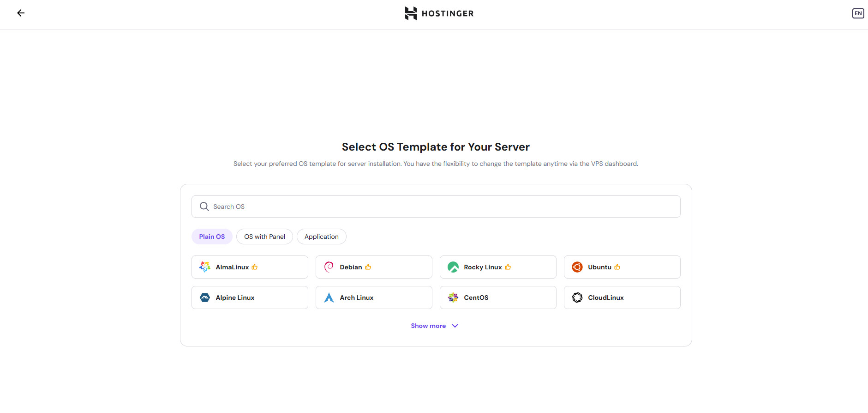
Task: Click the description text about VPS dashboard
Action: pyautogui.click(x=436, y=164)
